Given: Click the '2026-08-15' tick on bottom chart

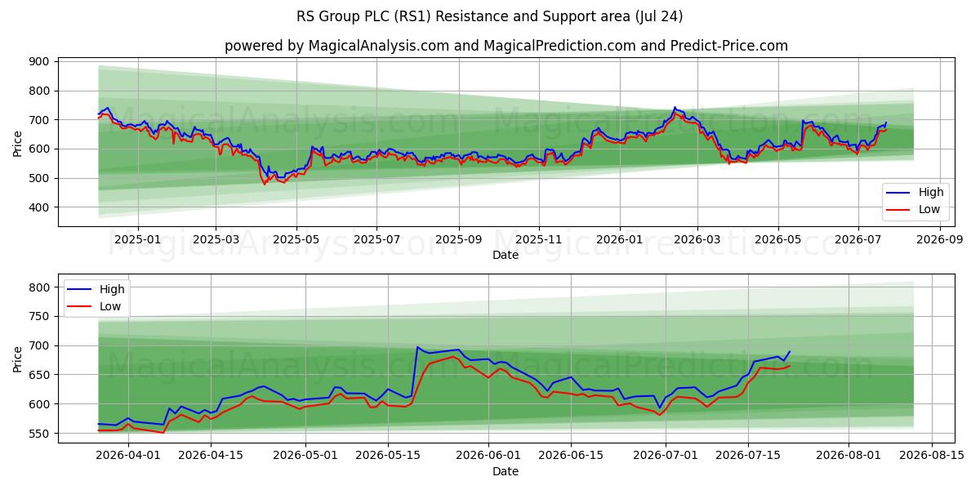Looking at the screenshot, I should pos(930,456).
